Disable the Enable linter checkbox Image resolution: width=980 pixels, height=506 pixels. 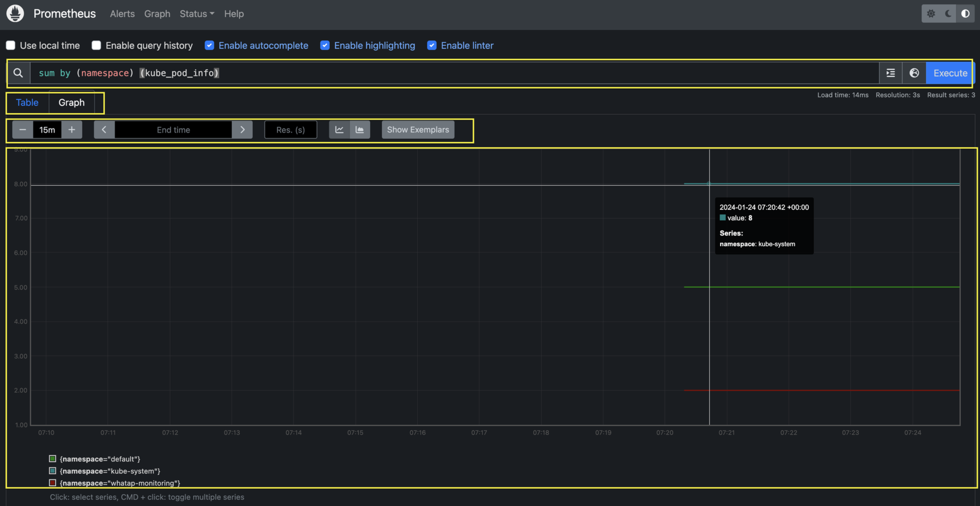pyautogui.click(x=432, y=45)
